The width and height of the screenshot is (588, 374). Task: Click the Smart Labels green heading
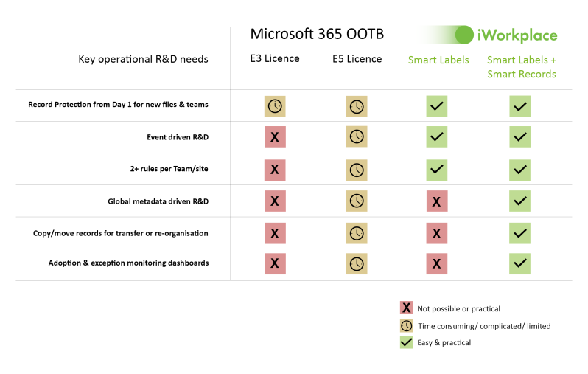click(x=438, y=60)
